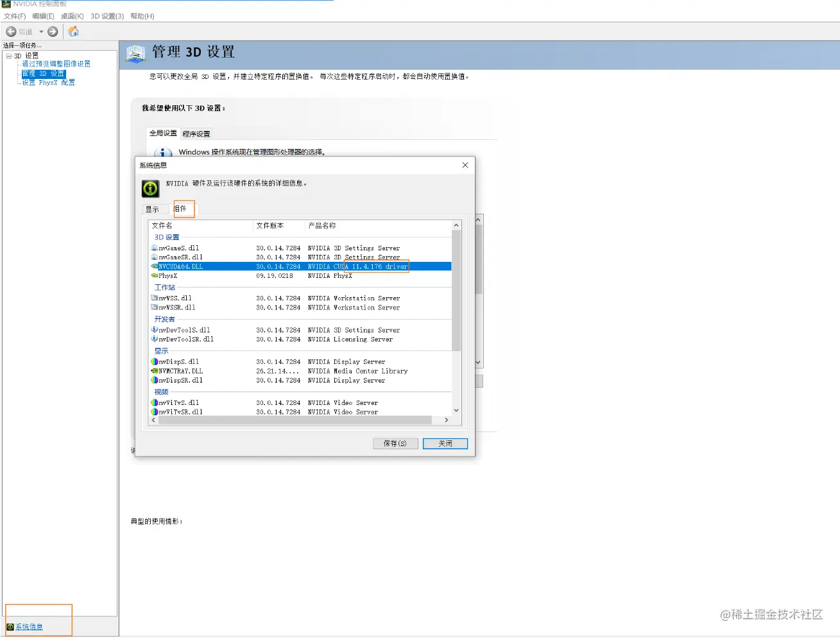
Task: Collapse the 3D 设置 tree node
Action: click(x=9, y=56)
